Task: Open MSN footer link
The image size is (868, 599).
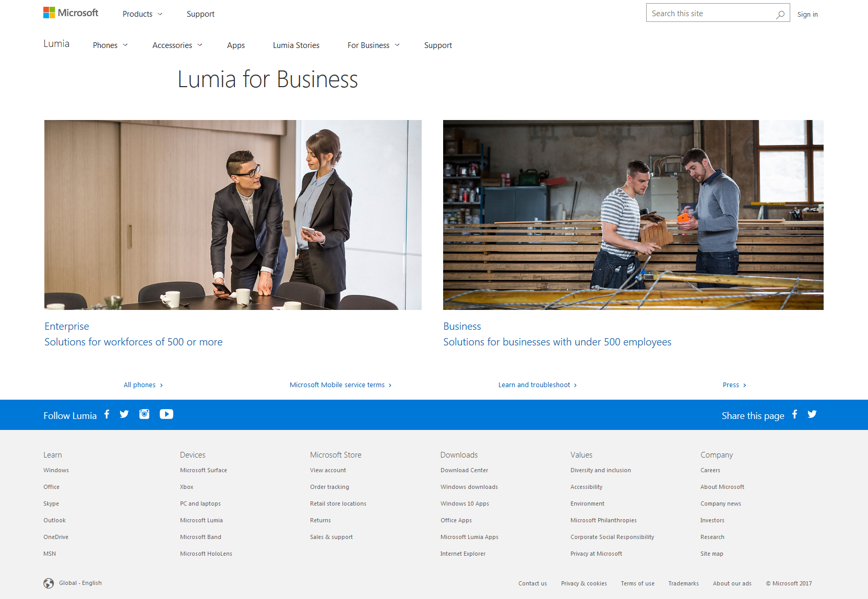Action: (50, 554)
